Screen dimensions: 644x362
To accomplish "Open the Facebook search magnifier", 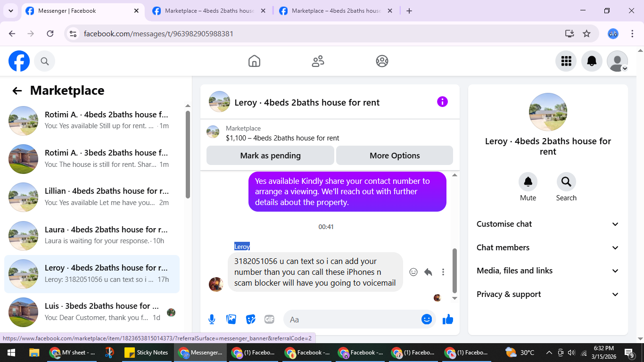I will (45, 61).
